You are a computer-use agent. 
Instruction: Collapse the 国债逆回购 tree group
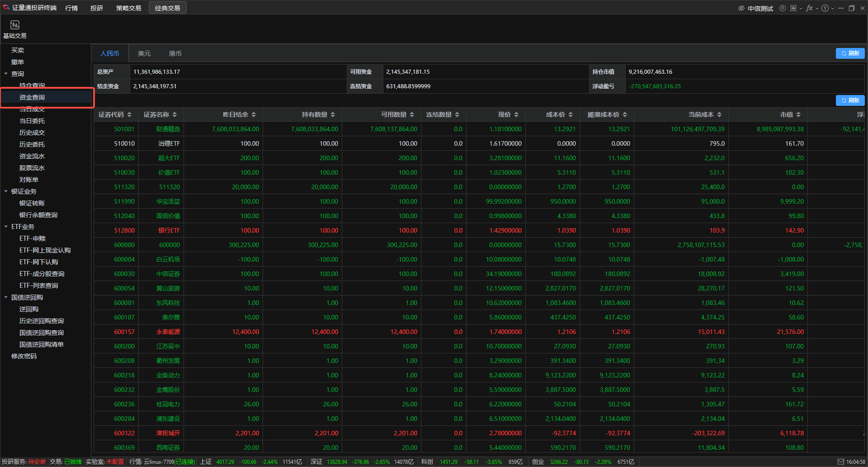pos(6,297)
